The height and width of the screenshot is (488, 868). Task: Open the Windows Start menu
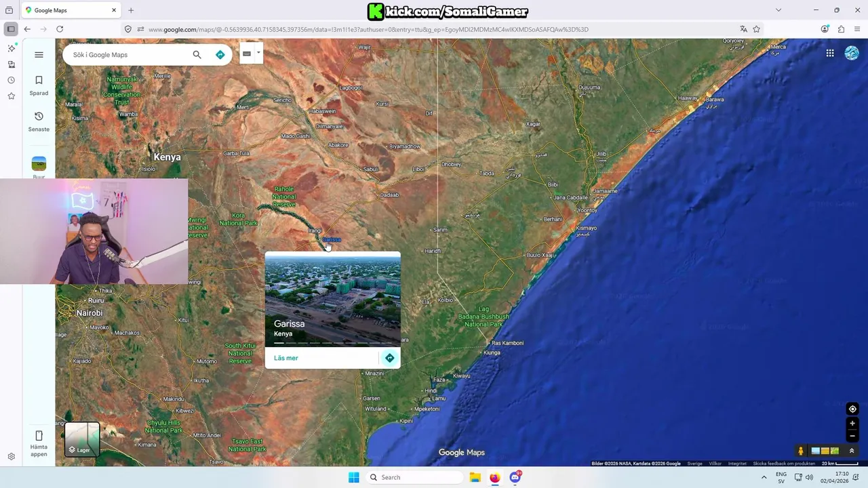pos(353,477)
